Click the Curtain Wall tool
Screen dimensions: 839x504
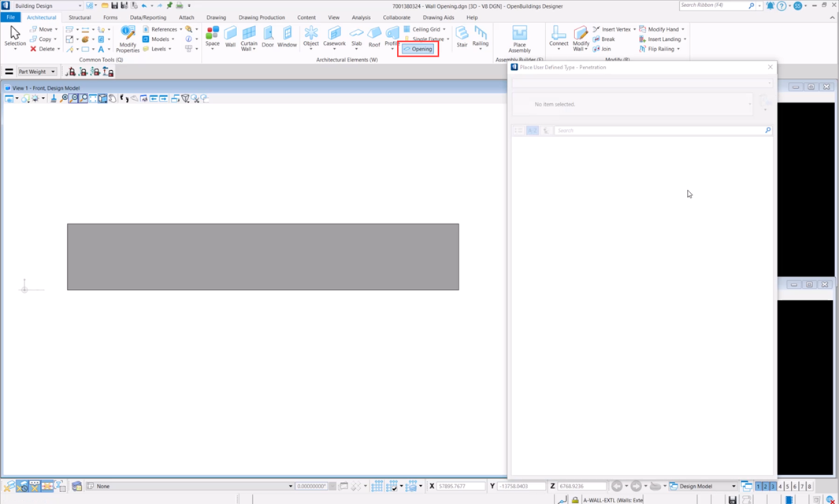pyautogui.click(x=249, y=38)
